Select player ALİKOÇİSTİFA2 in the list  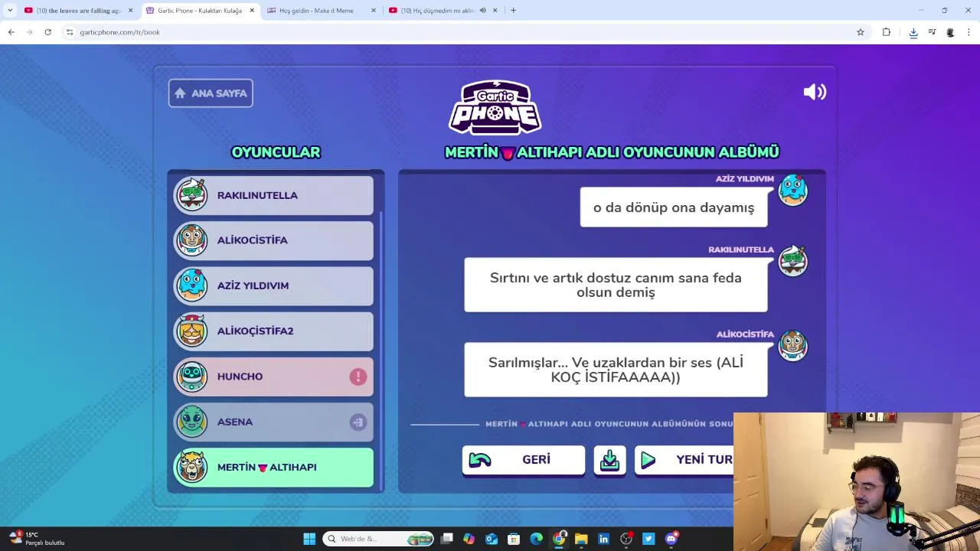pos(273,331)
